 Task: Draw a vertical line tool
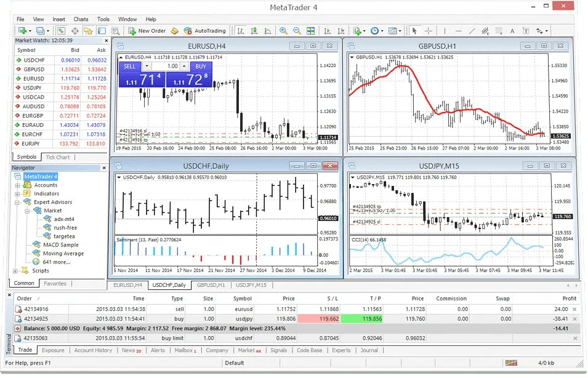click(445, 31)
